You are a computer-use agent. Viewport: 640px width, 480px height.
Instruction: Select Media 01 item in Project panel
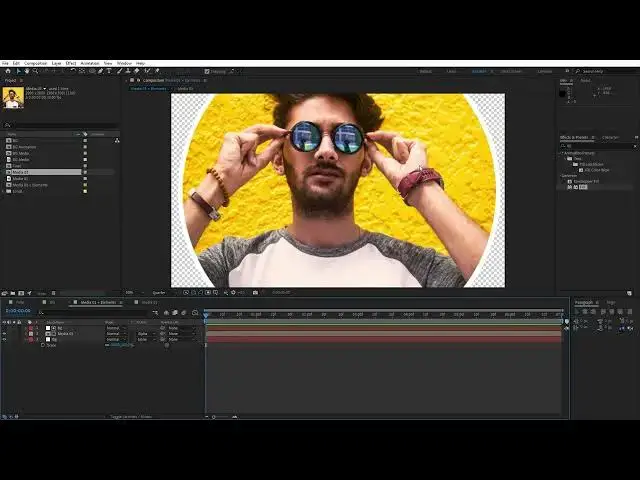[21, 171]
